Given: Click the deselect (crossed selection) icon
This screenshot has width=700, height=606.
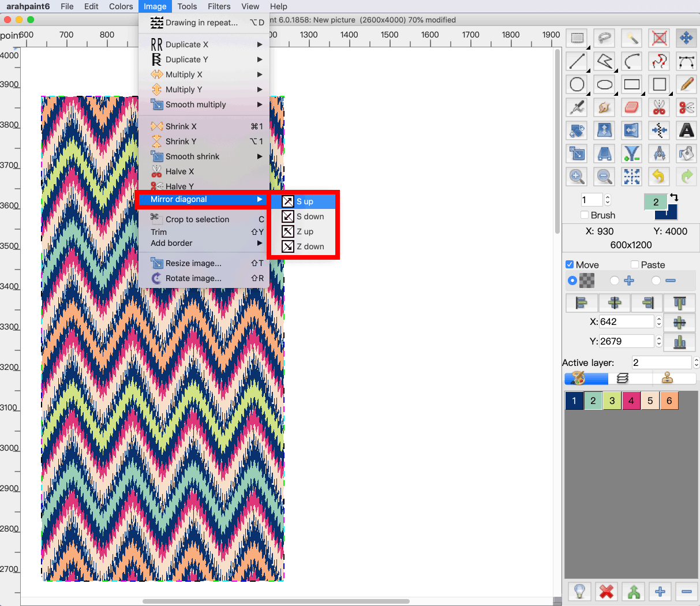Looking at the screenshot, I should point(659,38).
